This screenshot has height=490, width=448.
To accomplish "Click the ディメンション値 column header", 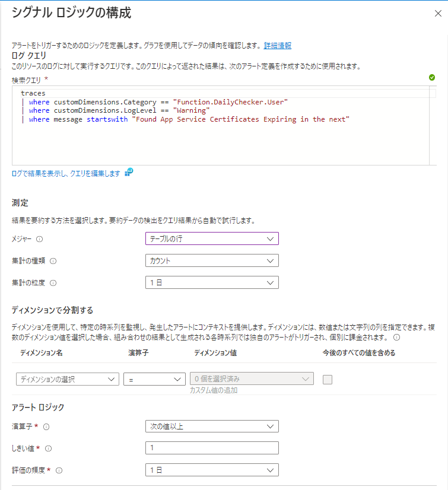I will 215,353.
